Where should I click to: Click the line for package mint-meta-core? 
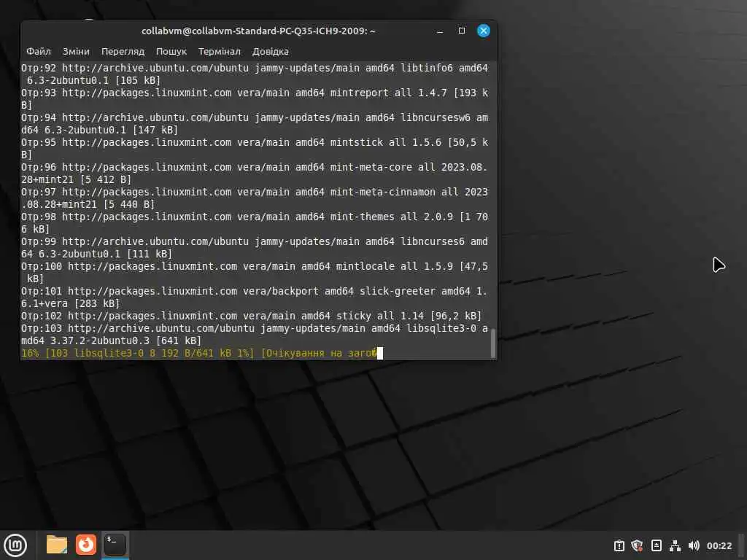click(255, 174)
